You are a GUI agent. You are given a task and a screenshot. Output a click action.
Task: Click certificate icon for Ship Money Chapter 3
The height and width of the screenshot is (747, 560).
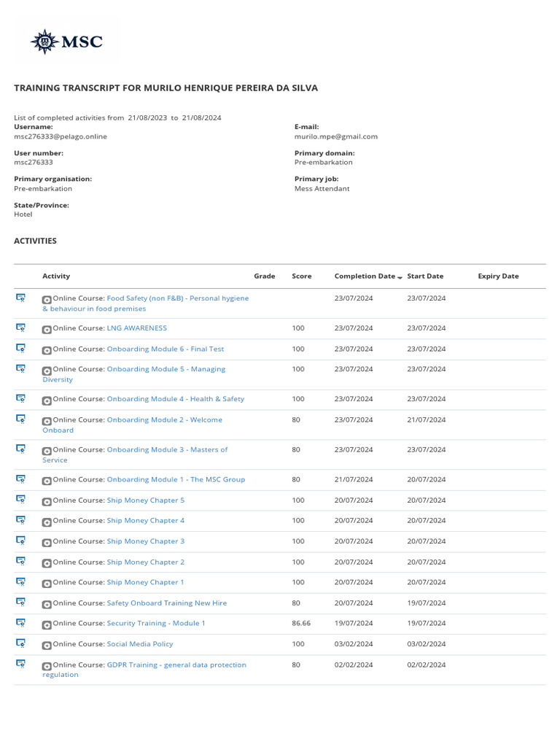click(20, 541)
